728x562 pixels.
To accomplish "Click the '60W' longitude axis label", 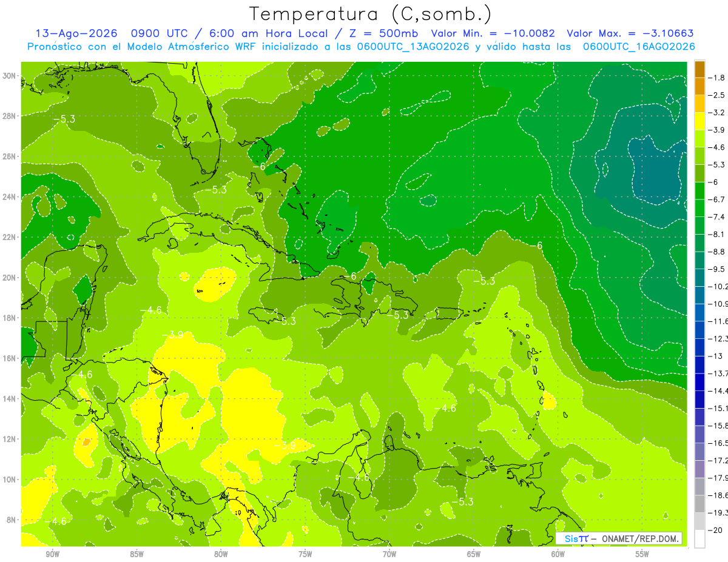I will [x=558, y=555].
